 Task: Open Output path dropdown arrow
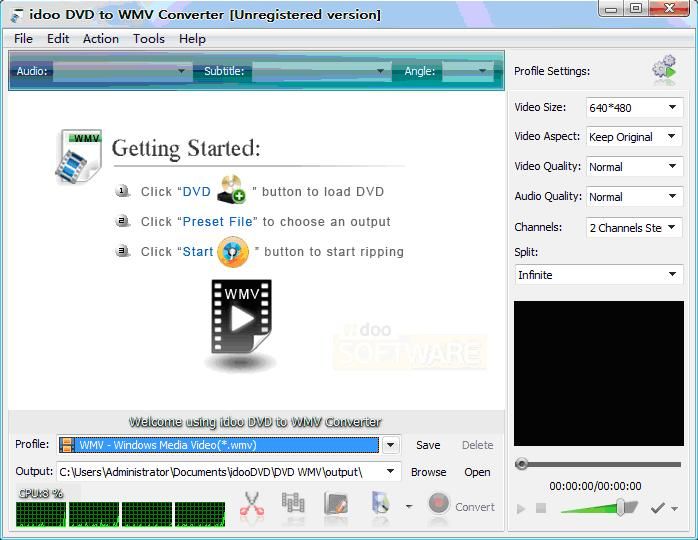click(390, 471)
